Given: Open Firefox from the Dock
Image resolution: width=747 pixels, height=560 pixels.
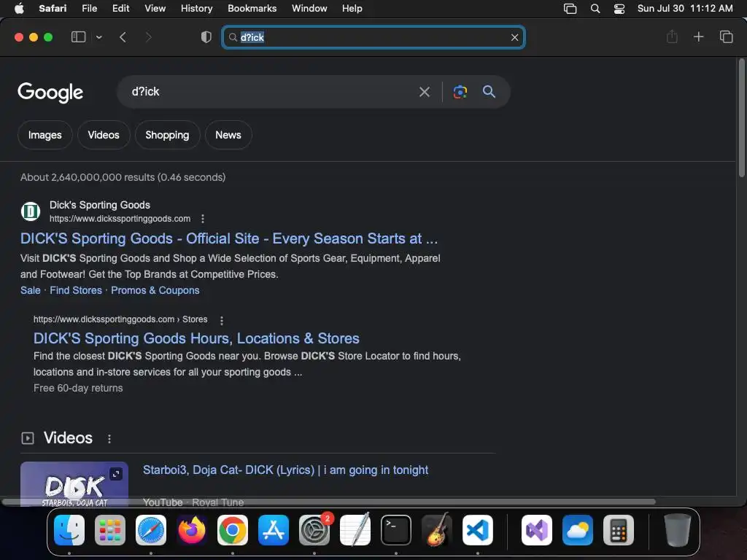Looking at the screenshot, I should click(192, 530).
